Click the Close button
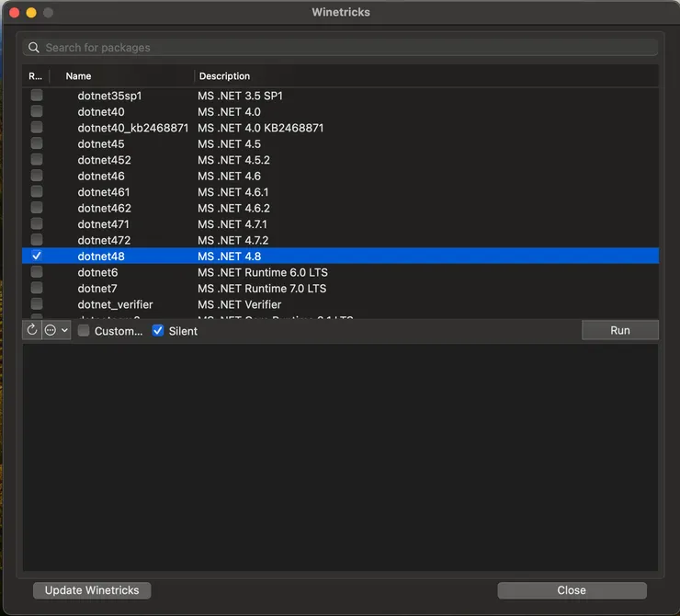 pos(572,590)
